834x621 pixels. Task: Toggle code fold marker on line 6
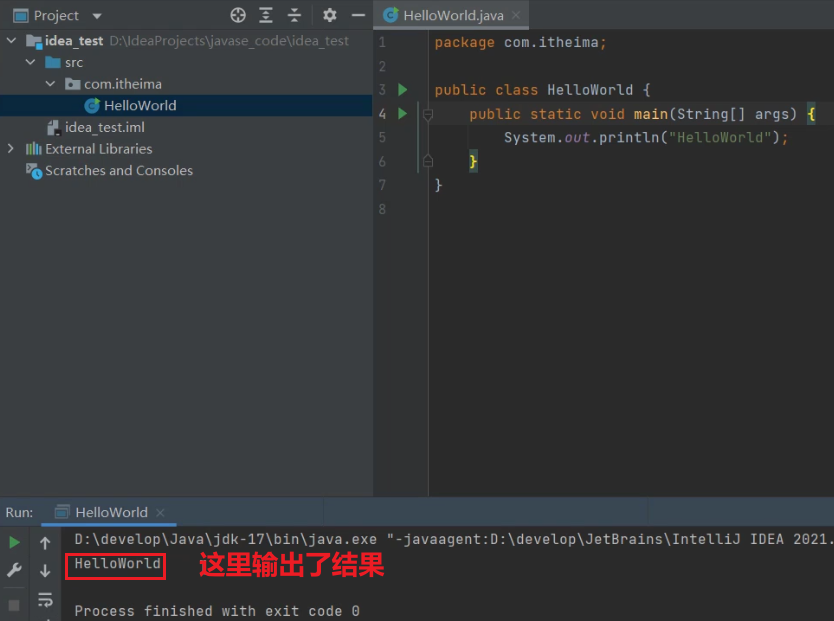coord(428,161)
